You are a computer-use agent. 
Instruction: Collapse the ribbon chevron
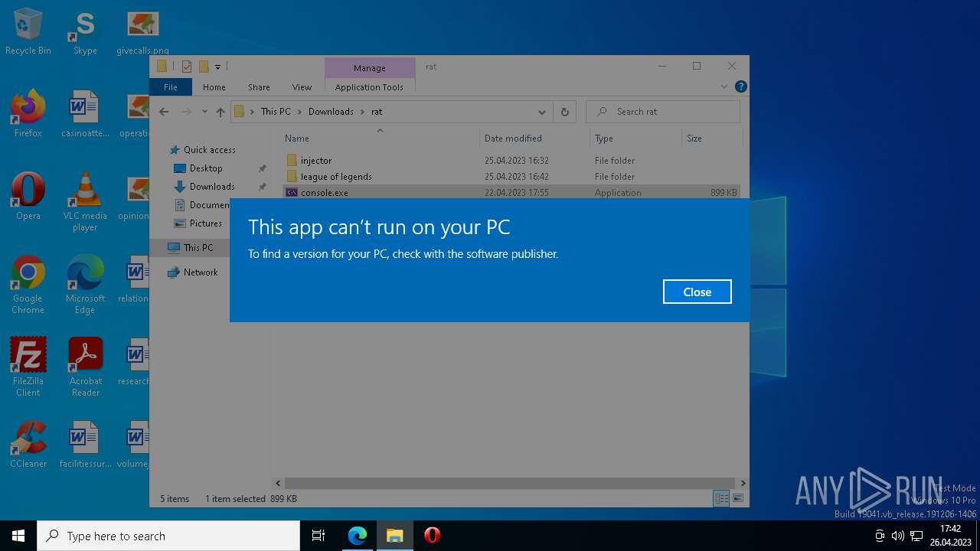click(724, 87)
